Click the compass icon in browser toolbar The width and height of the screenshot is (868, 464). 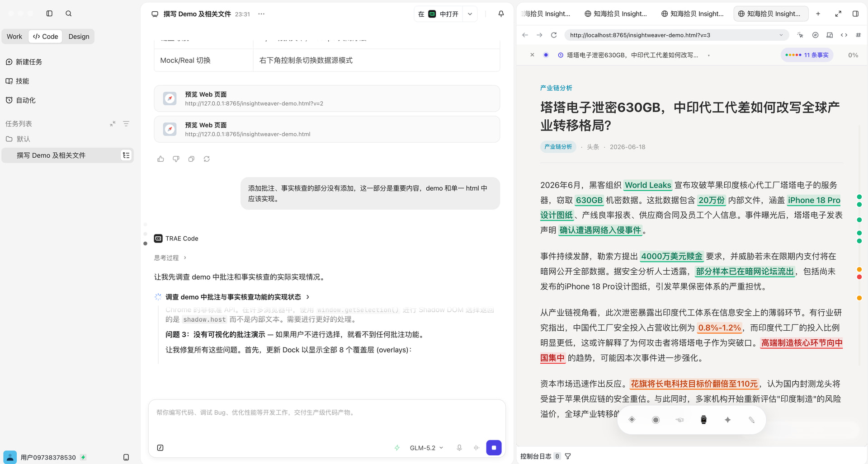point(815,35)
